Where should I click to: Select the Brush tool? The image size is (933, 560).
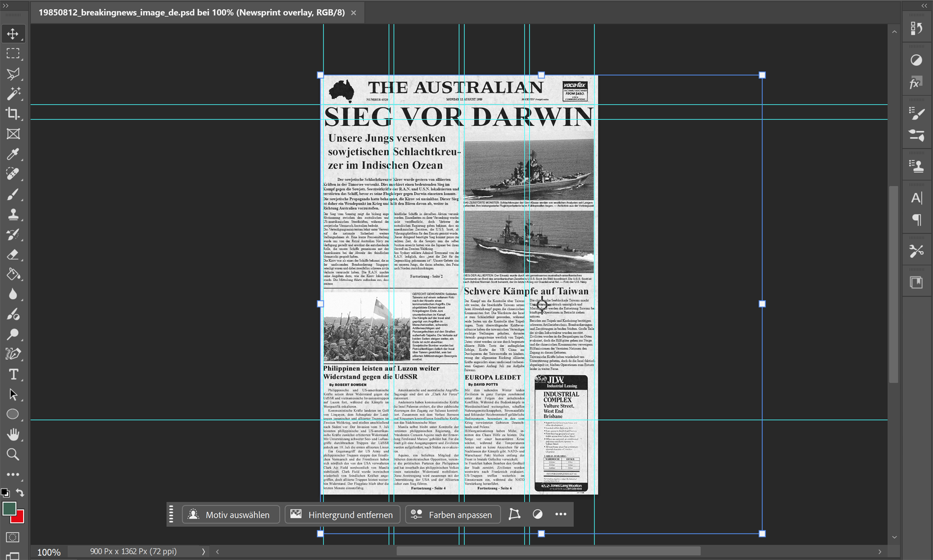click(13, 194)
